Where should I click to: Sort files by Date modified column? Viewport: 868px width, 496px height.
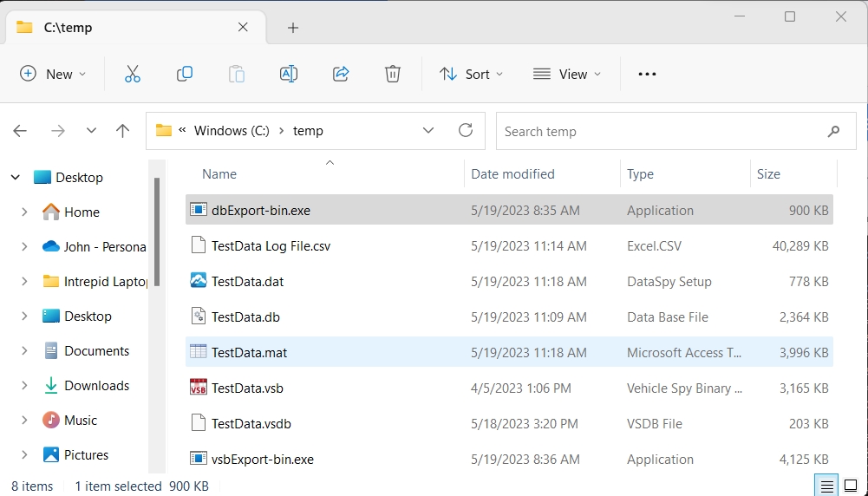(512, 174)
